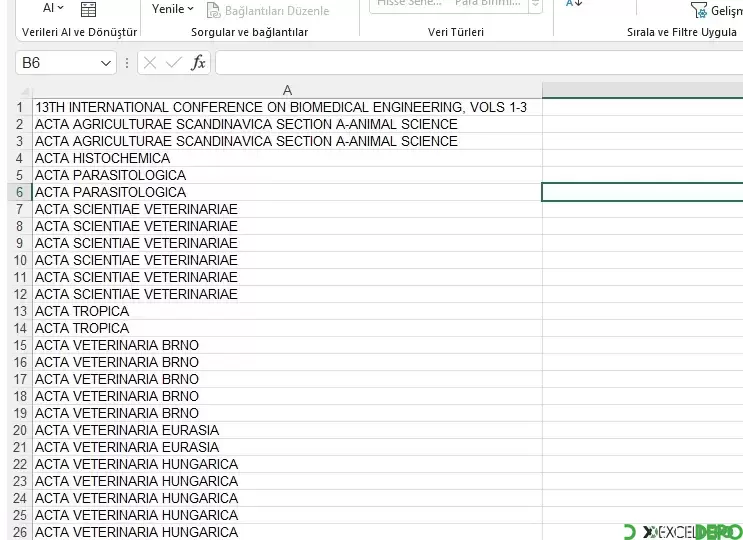Click cell A4 ACTA HISTOCHEMICA
This screenshot has width=743, height=540.
[287, 158]
